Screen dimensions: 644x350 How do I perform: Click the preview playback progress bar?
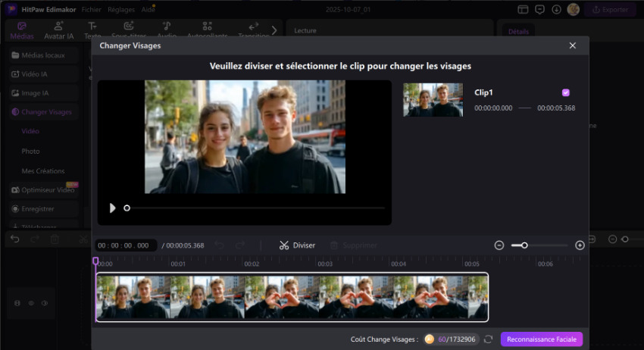(x=258, y=208)
